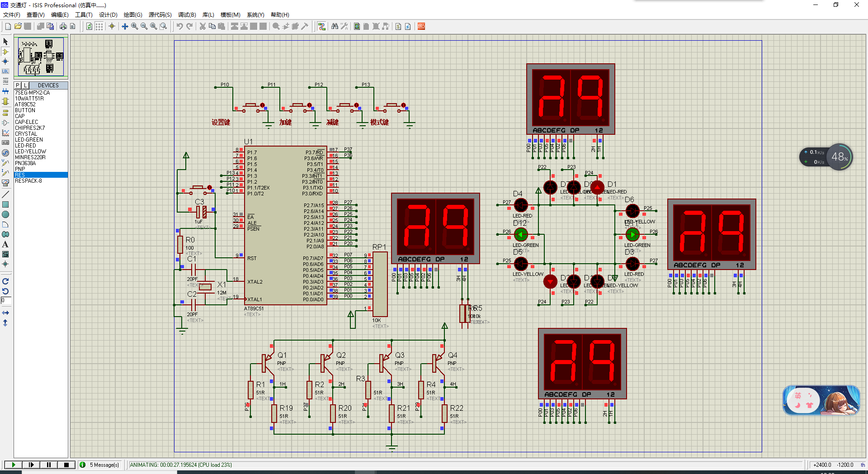Open the 文件(F) menu

12,15
